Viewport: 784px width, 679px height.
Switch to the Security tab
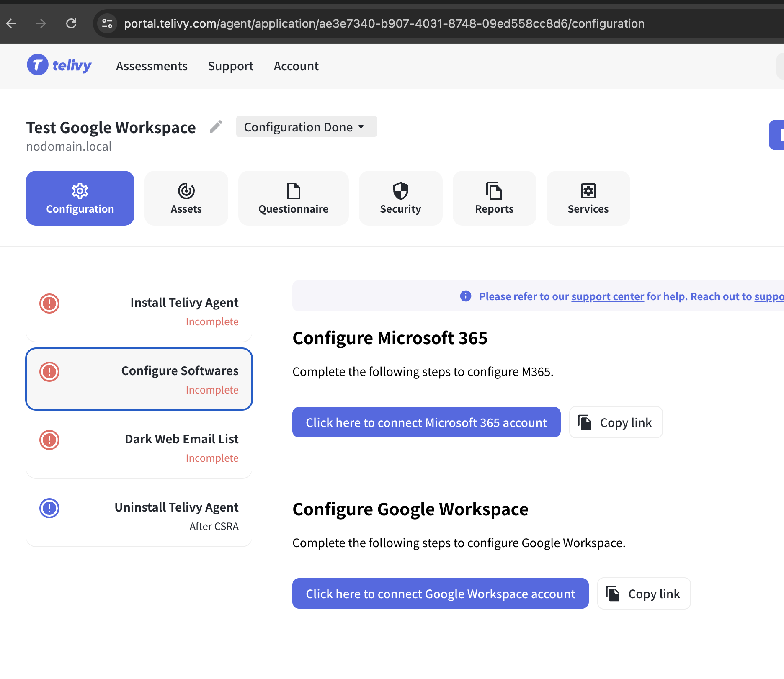400,198
